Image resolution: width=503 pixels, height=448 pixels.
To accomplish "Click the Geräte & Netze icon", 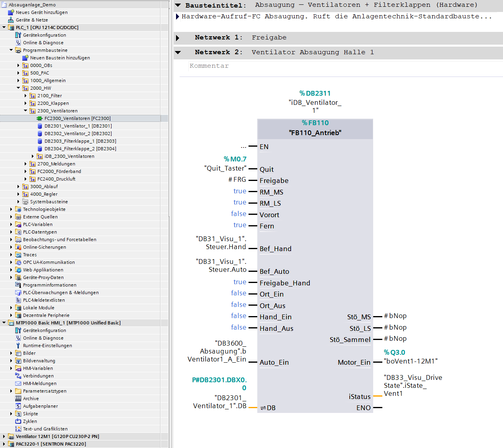I will [x=11, y=20].
